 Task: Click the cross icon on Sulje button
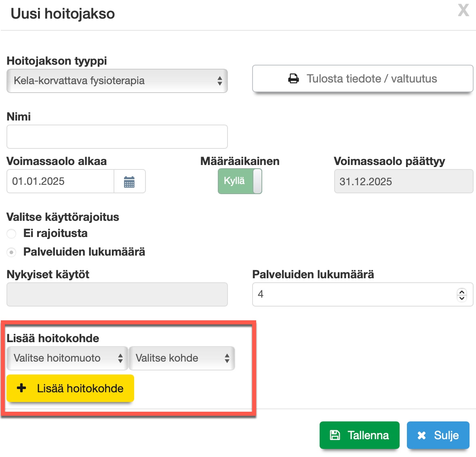(421, 435)
